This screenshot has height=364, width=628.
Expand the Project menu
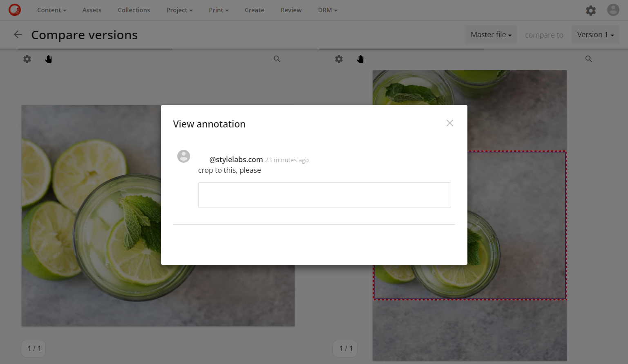tap(179, 10)
